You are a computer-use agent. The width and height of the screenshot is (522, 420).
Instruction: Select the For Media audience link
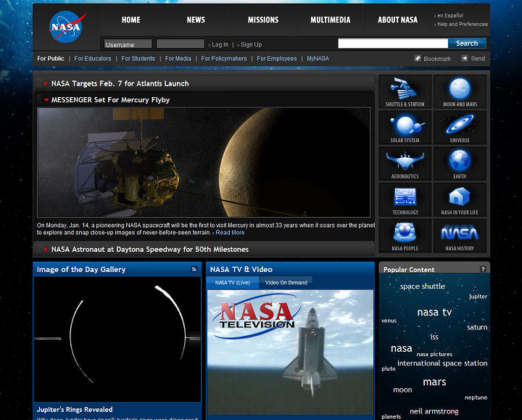click(178, 59)
